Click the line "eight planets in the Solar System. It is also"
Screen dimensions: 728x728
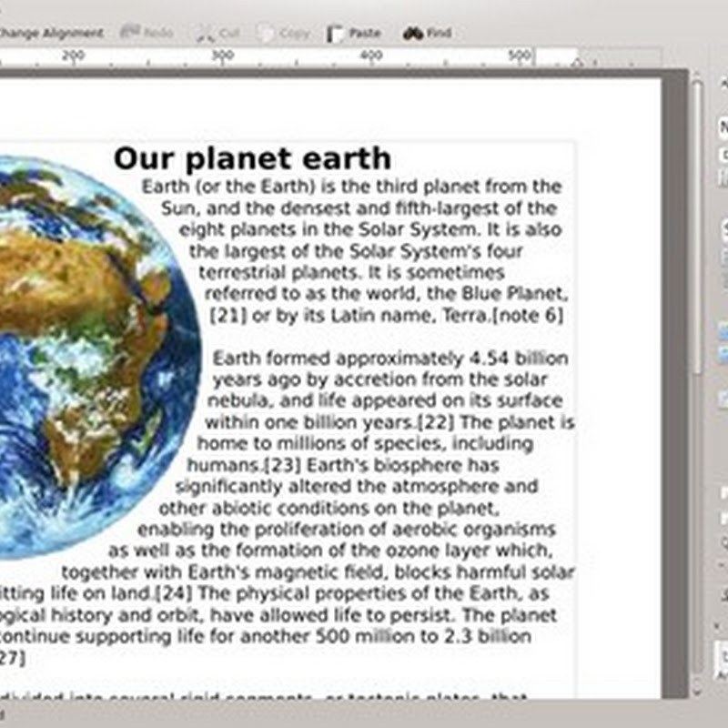(x=370, y=229)
